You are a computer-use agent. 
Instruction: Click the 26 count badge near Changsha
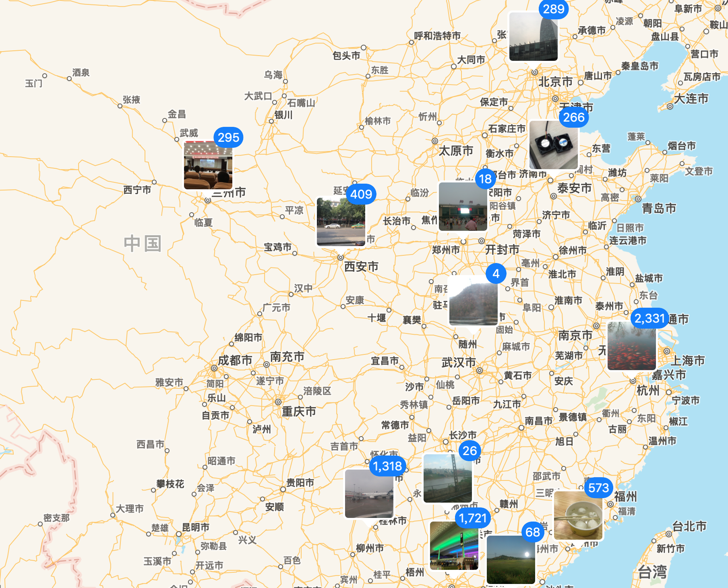(469, 451)
